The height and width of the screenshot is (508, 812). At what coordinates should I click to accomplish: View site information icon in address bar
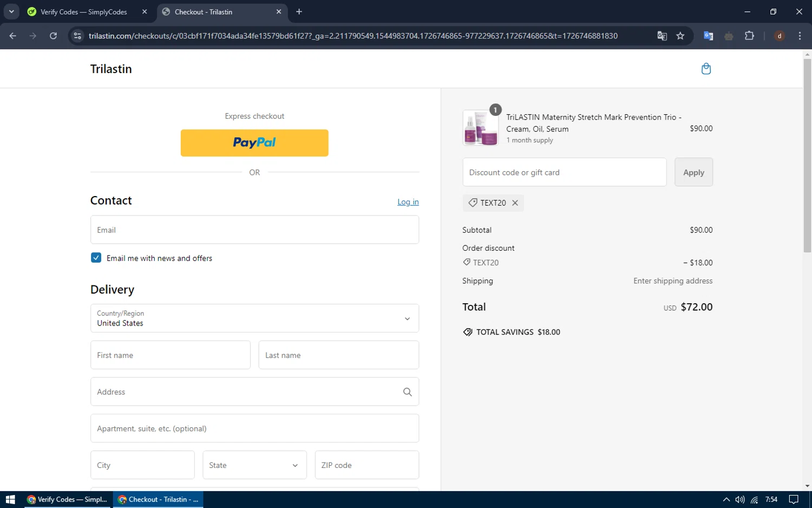77,36
